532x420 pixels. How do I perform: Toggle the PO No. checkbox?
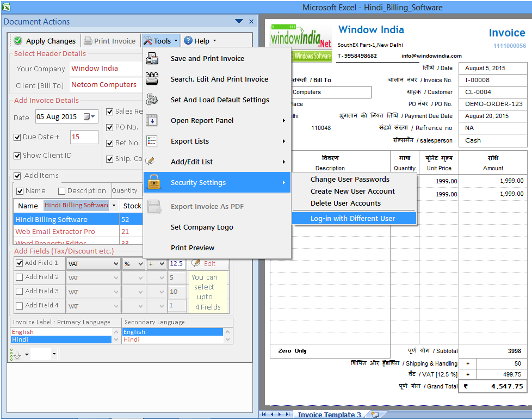[x=109, y=127]
